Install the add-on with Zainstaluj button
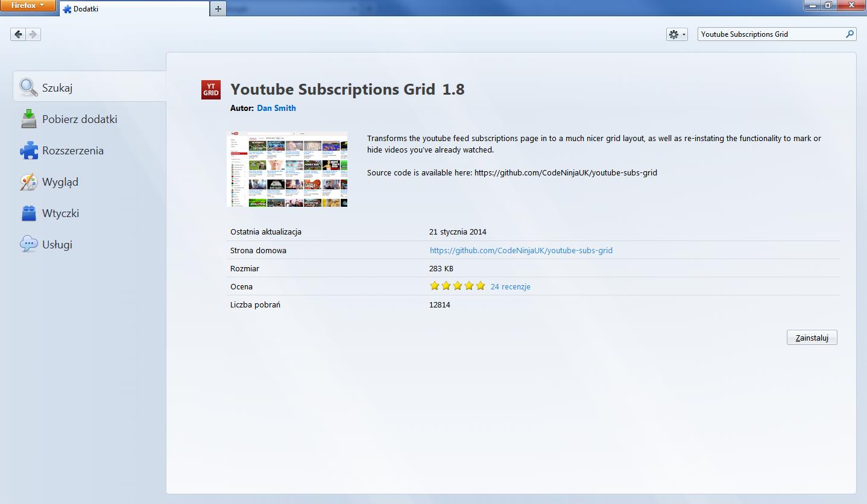 (x=812, y=338)
